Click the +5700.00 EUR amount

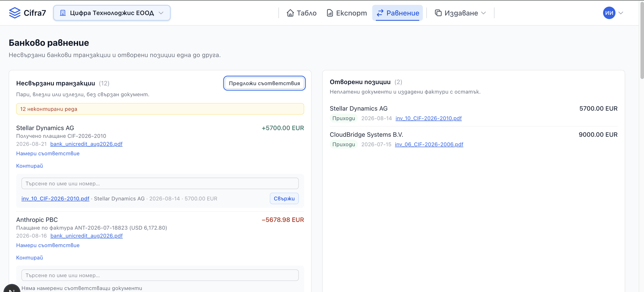283,128
